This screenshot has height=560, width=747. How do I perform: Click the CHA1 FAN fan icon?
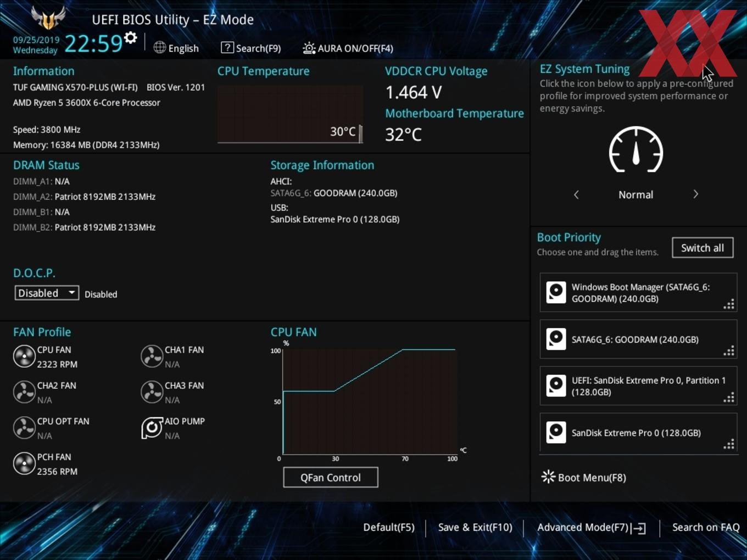coord(152,356)
